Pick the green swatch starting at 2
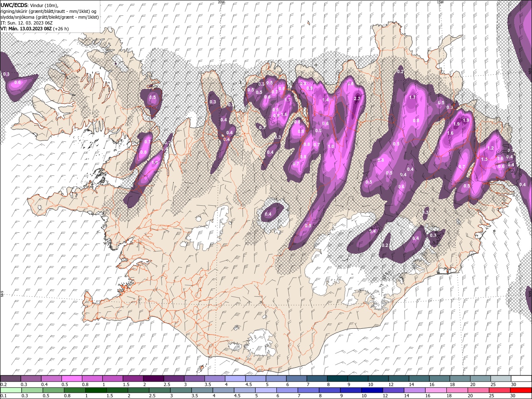Screen dimensions: 532x399 138,390
